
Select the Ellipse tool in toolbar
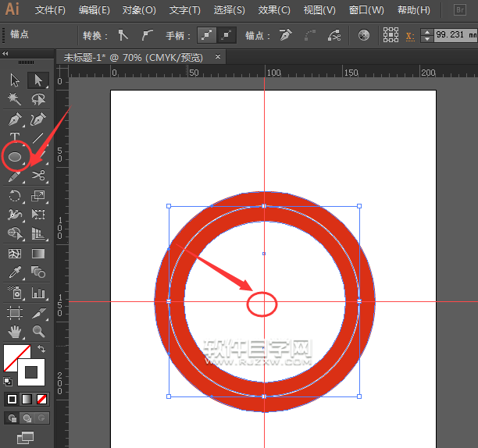pos(15,157)
